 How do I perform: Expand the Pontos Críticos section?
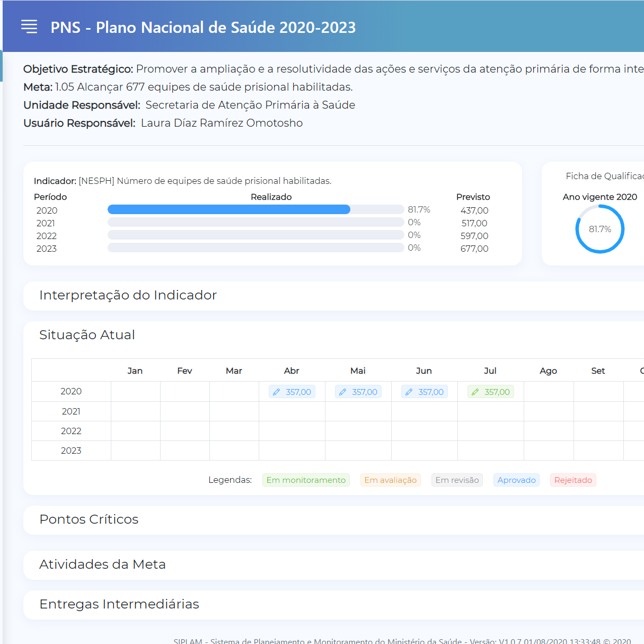pos(89,519)
